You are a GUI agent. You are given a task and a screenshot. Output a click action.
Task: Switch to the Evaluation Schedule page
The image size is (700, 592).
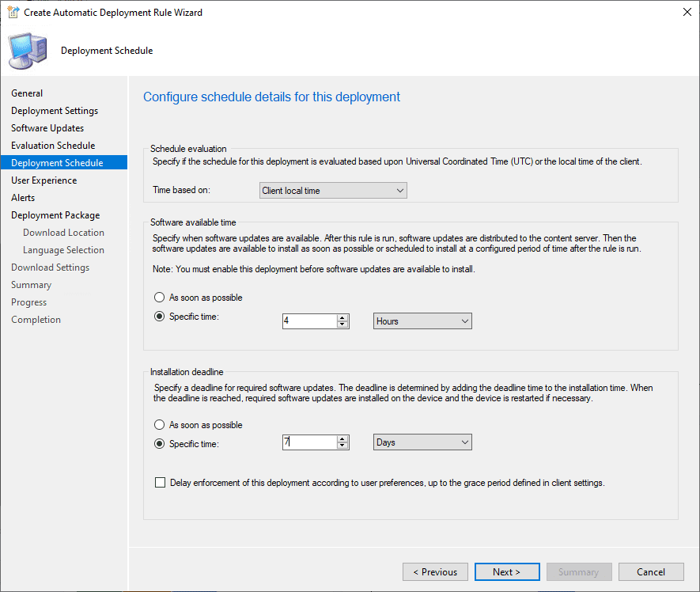coord(53,146)
